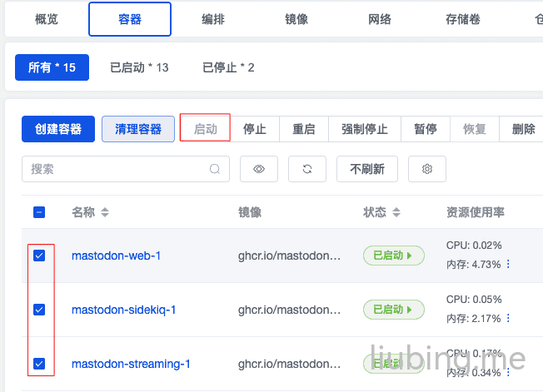
Task: Expand the 已启动 status tag of mastodon-web-1
Action: pos(393,256)
